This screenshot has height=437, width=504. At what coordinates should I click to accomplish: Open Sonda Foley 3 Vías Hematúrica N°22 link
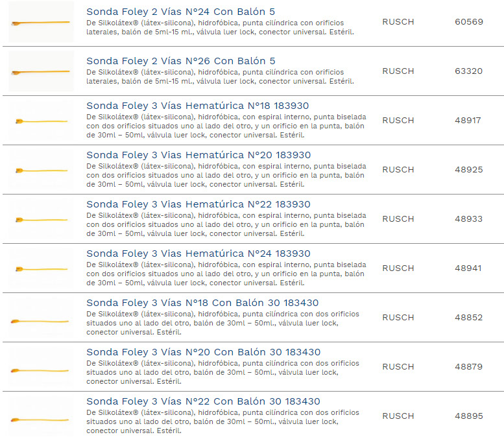[x=198, y=204]
